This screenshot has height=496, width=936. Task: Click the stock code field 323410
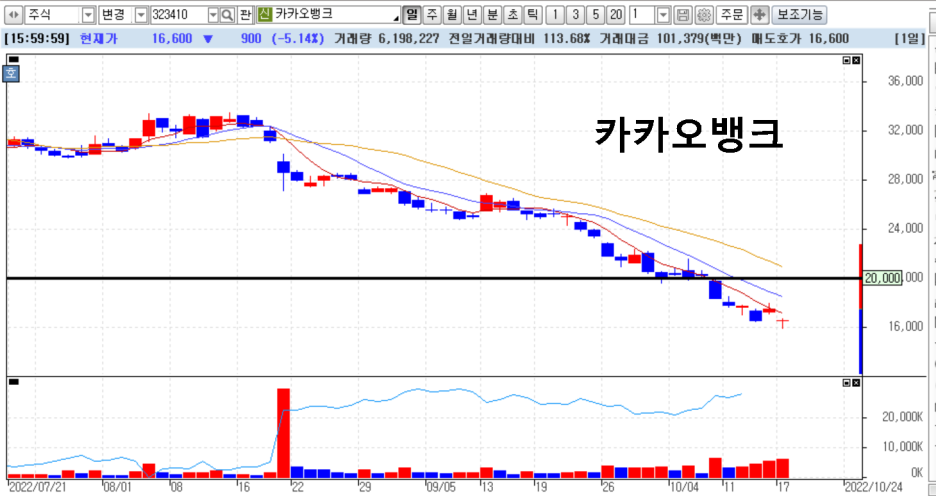point(178,15)
